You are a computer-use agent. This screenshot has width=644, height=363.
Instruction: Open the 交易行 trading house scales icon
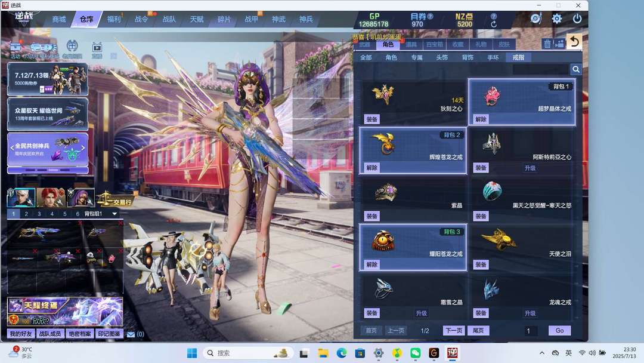[117, 200]
